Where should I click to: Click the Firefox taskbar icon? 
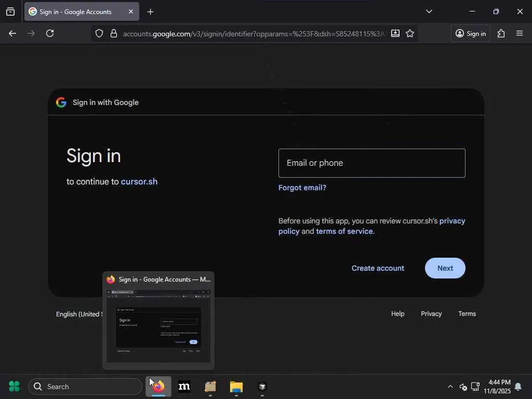coord(158,387)
